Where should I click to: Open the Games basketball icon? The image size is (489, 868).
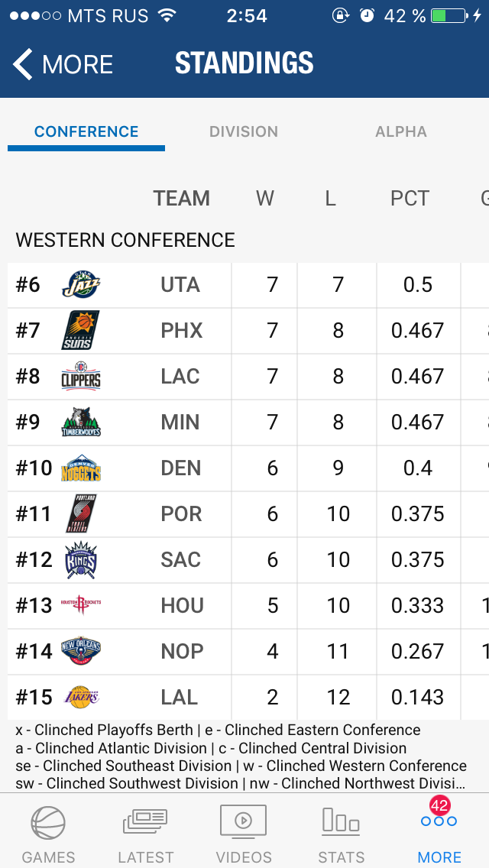click(48, 823)
